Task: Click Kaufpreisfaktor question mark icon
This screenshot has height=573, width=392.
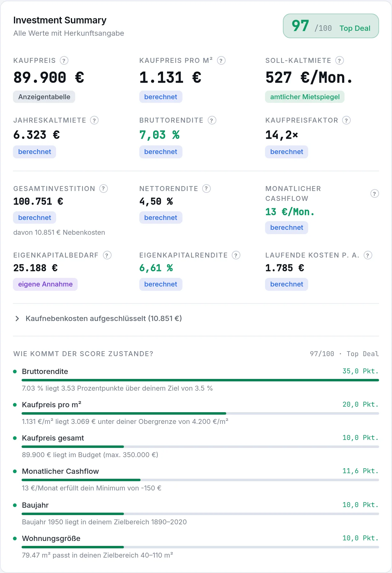Action: point(346,120)
